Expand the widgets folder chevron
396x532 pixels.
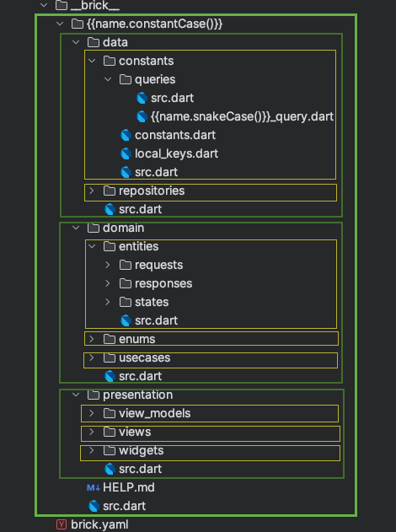tap(92, 450)
